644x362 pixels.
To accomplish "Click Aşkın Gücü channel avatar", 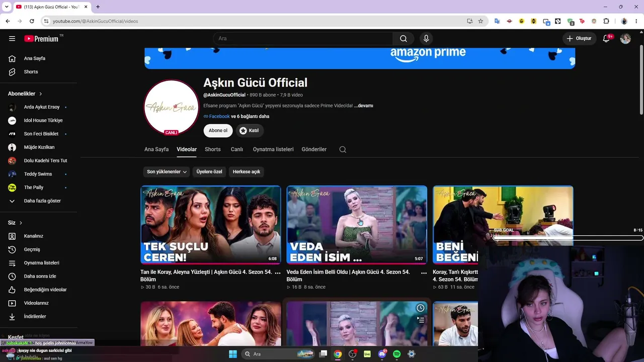I will (x=172, y=107).
